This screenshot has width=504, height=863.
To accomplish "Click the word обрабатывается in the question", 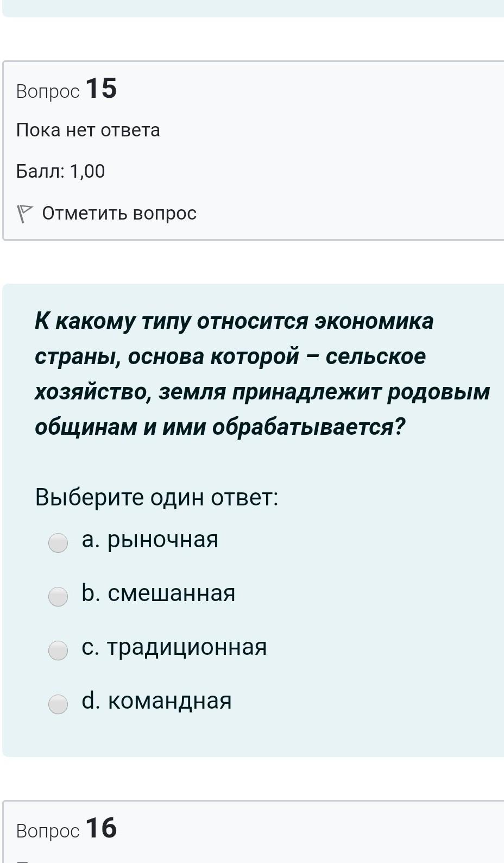I will [308, 427].
